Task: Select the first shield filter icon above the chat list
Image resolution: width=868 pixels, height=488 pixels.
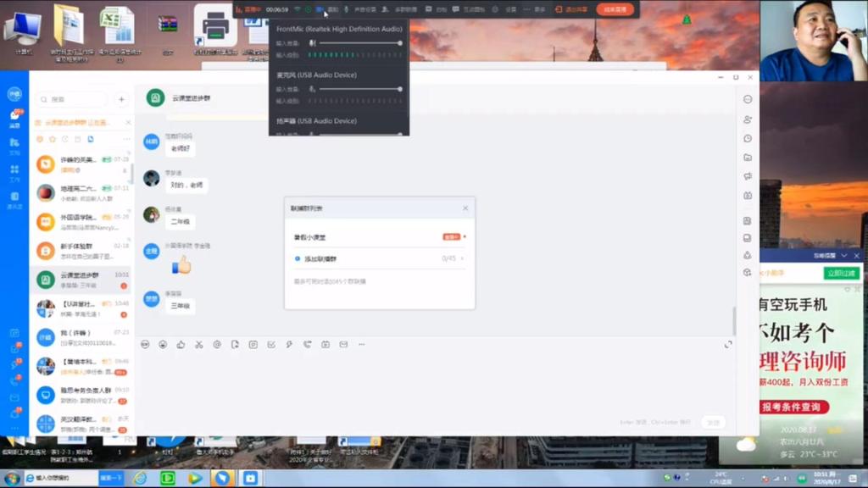Action: [40, 139]
